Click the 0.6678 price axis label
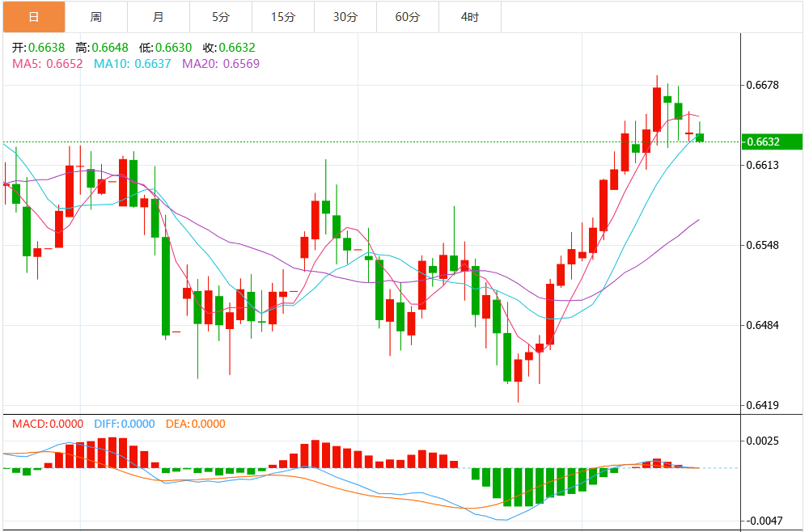809x532 pixels. coord(763,86)
